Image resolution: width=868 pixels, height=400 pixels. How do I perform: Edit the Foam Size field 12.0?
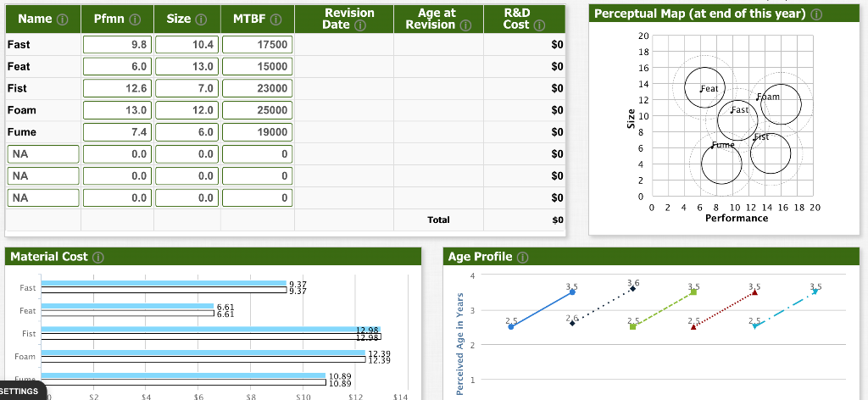tap(187, 110)
